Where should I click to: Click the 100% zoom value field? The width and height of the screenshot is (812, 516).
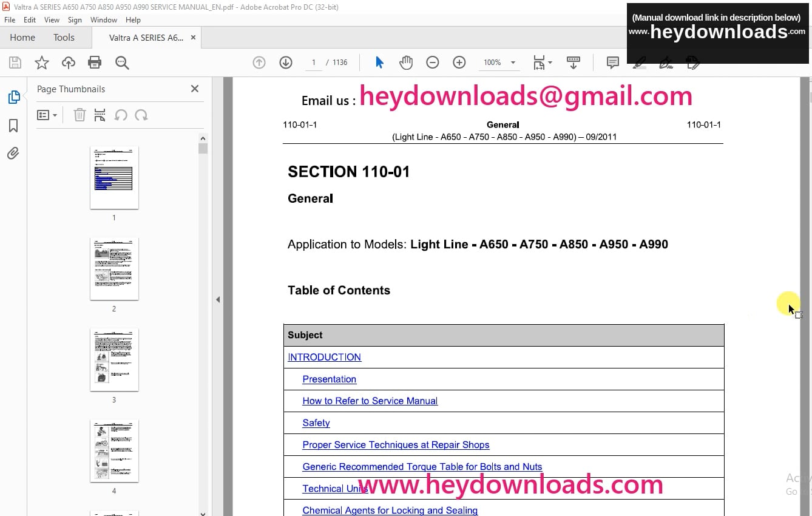[492, 63]
